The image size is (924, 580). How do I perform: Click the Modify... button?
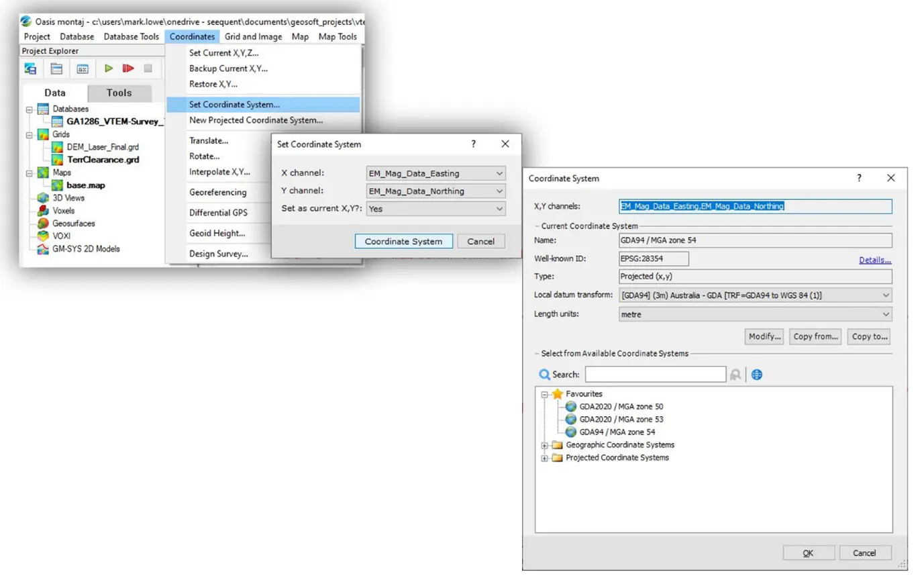(764, 336)
